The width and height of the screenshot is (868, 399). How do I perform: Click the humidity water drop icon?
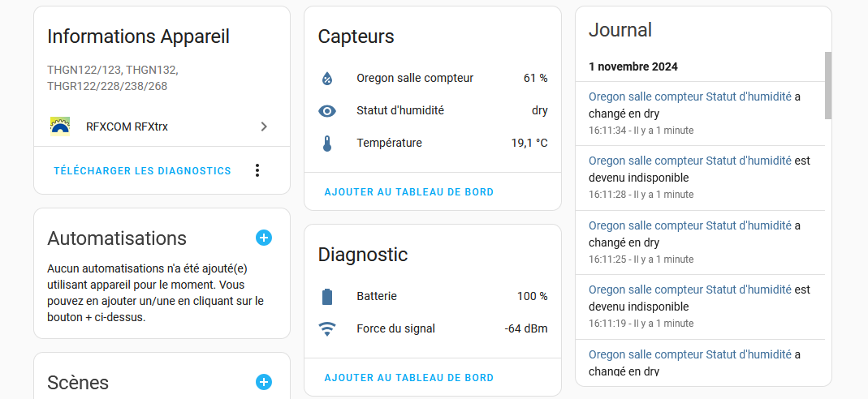(327, 79)
